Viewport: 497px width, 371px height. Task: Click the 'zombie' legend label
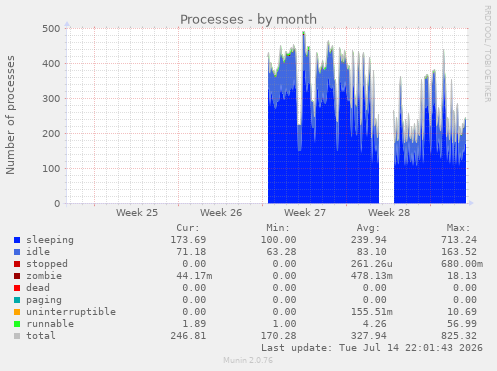tap(44, 276)
